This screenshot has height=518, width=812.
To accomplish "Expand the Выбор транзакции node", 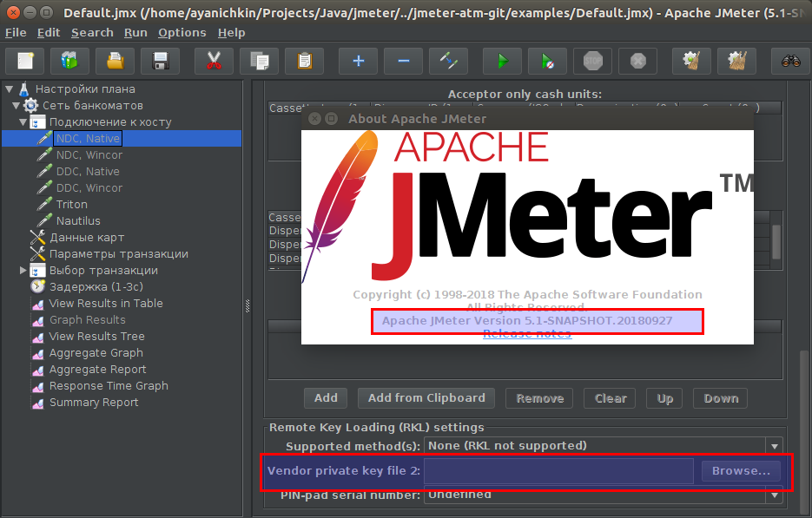I will click(x=23, y=270).
